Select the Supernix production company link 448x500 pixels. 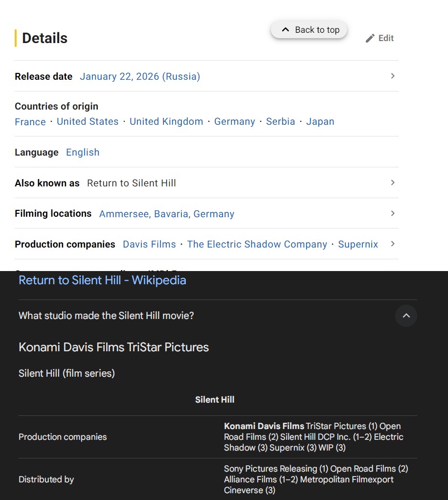pos(358,244)
